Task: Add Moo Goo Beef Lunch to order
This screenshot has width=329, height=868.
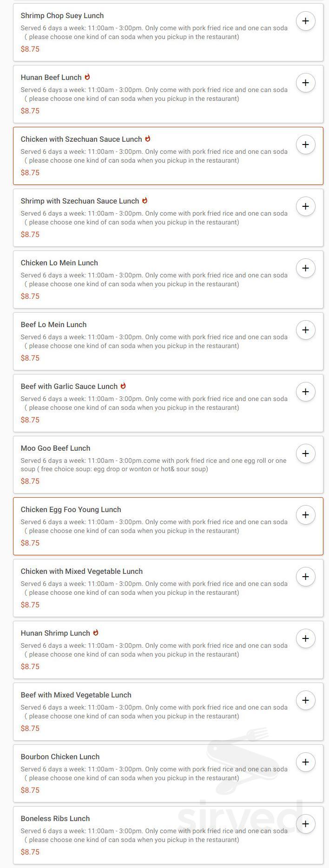Action: coord(306,453)
